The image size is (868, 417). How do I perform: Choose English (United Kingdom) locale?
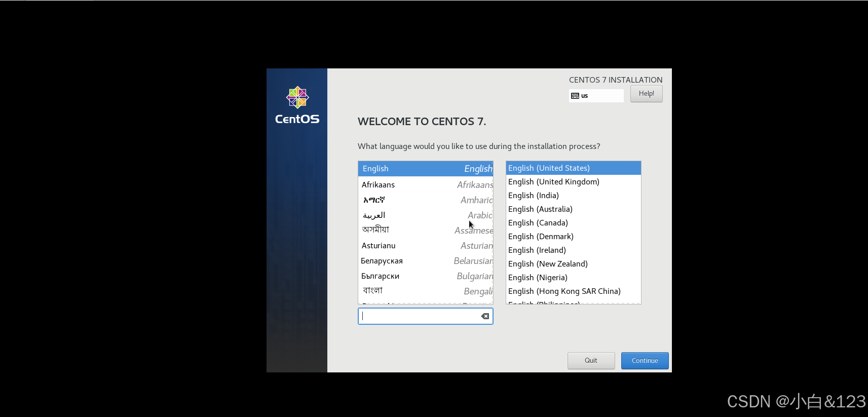coord(573,182)
